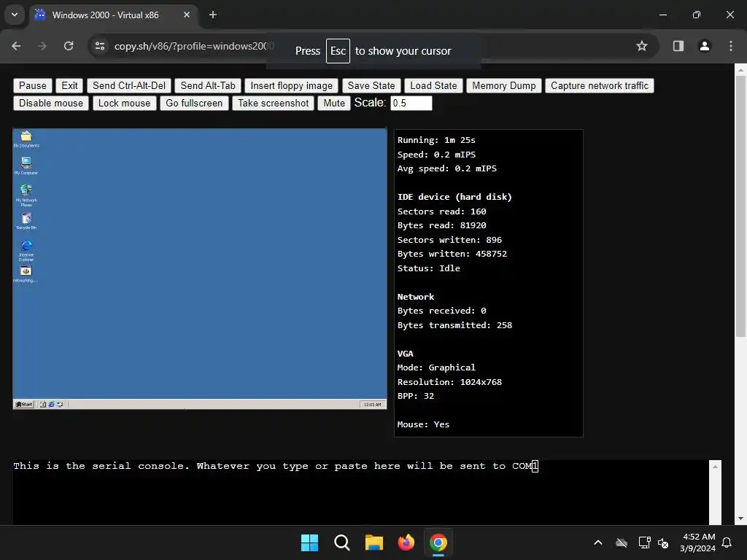Open the My Computer desktop icon
The image size is (747, 560).
[x=26, y=166]
